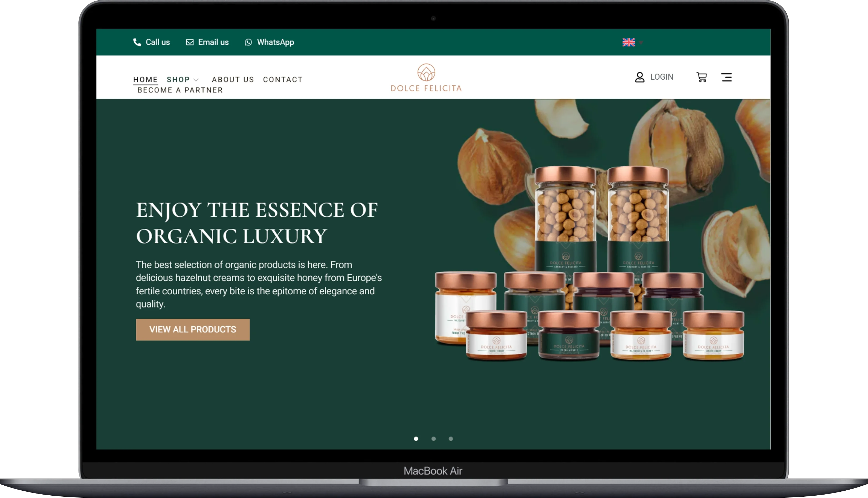Expand the Shop menu chevron

coord(196,80)
